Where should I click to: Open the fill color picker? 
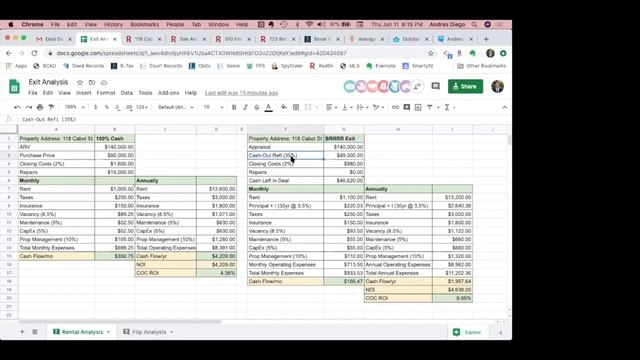pyautogui.click(x=284, y=107)
